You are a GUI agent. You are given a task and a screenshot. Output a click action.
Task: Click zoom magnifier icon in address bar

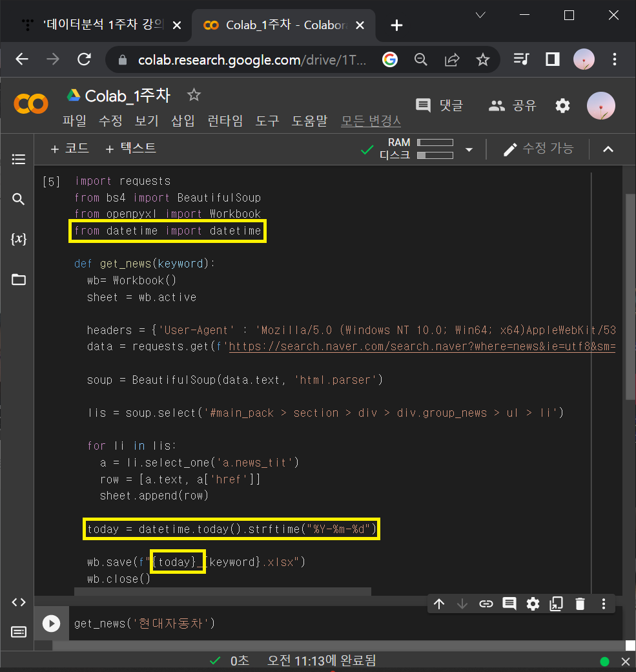click(x=420, y=59)
